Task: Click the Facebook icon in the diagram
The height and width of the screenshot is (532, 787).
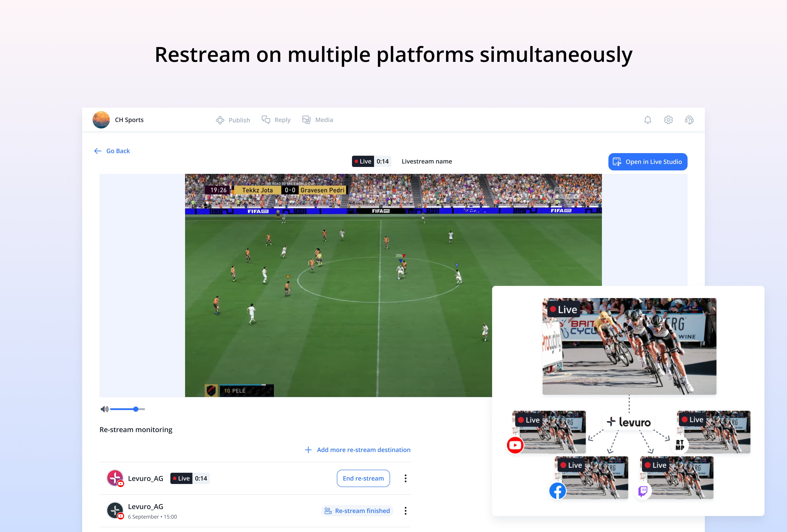Action: 557,490
